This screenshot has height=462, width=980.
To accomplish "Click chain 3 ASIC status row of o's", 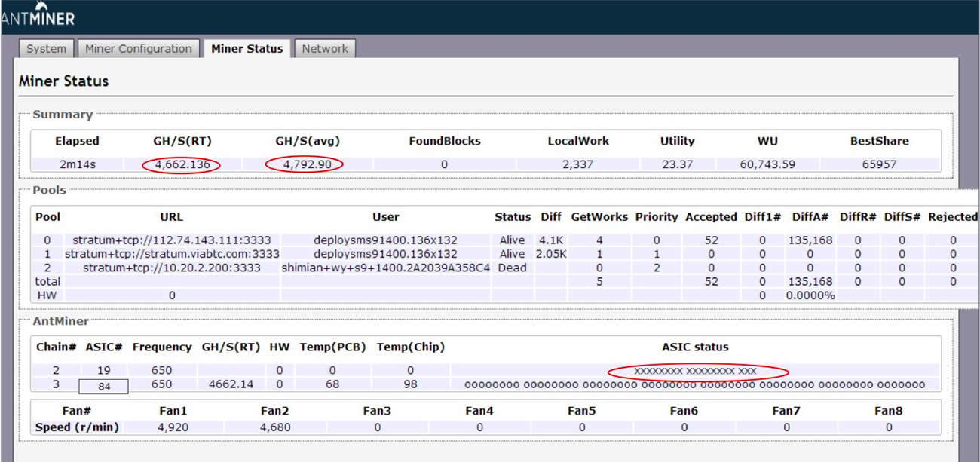I will tap(694, 385).
